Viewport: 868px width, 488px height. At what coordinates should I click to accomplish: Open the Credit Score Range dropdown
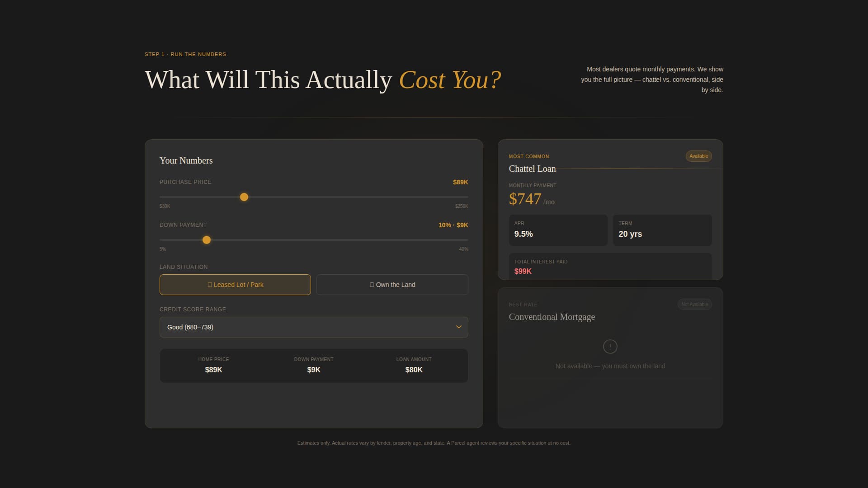314,327
